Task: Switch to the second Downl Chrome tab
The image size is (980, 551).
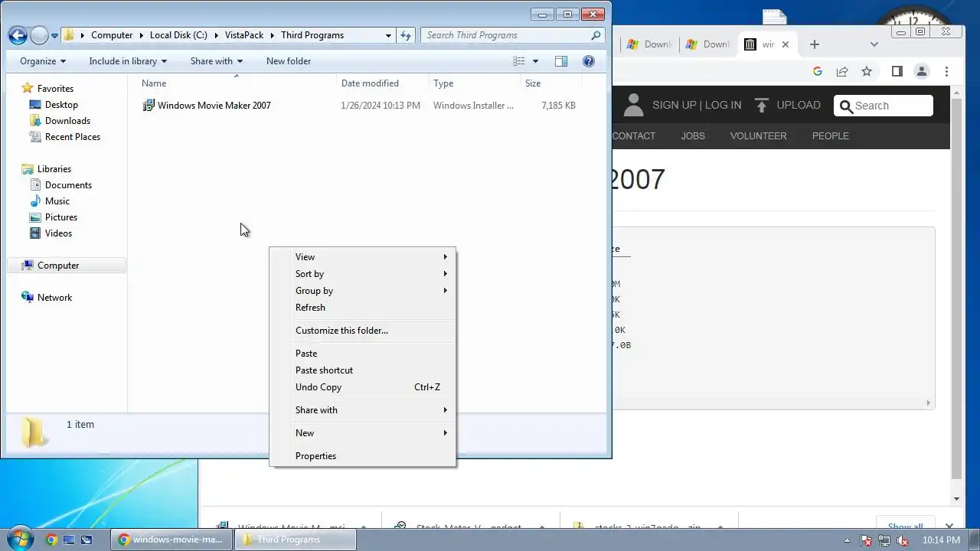Action: [x=709, y=44]
